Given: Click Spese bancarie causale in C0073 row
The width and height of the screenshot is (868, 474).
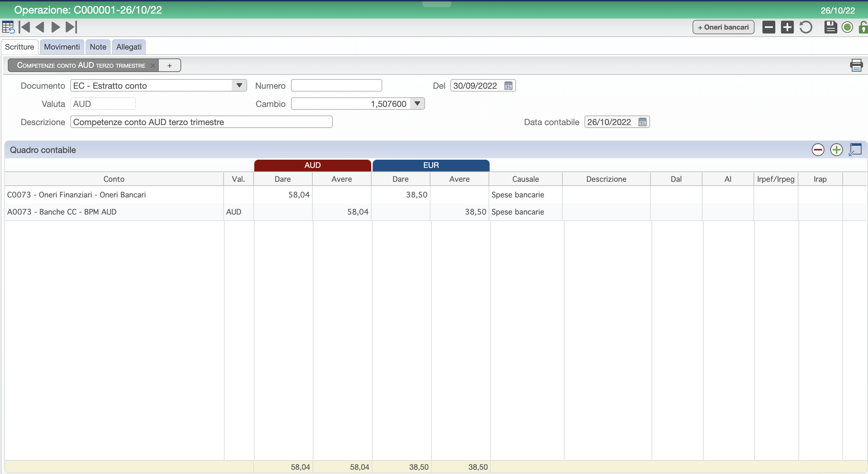Looking at the screenshot, I should click(x=517, y=195).
